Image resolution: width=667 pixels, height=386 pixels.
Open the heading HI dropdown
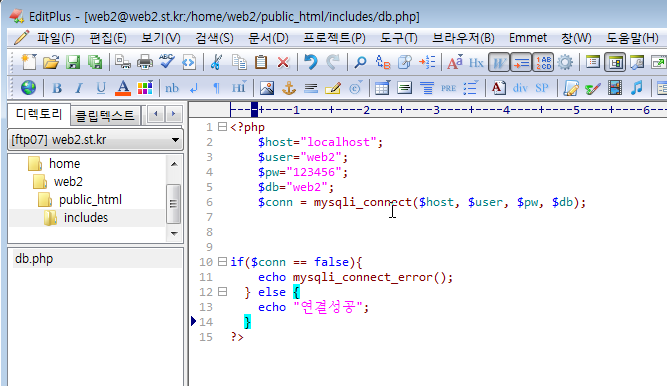pyautogui.click(x=239, y=88)
